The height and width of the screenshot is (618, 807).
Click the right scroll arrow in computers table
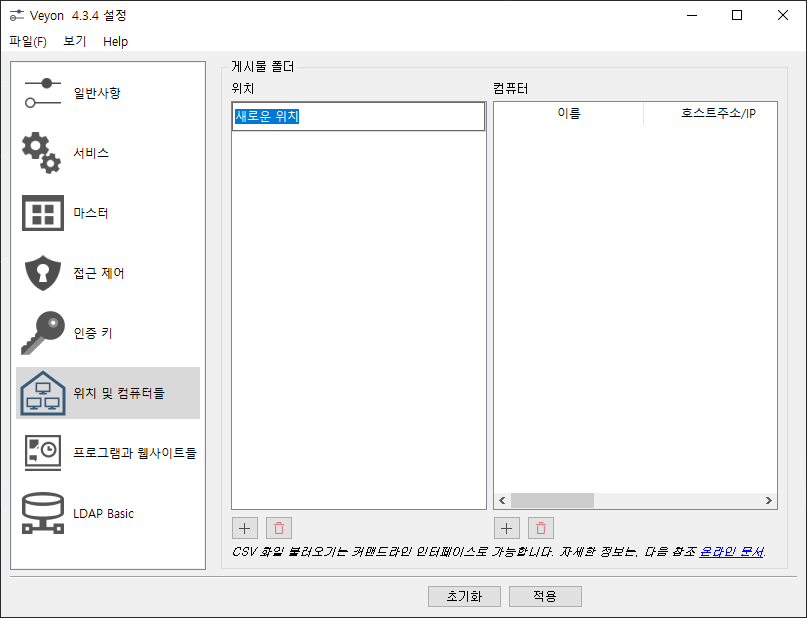point(768,500)
